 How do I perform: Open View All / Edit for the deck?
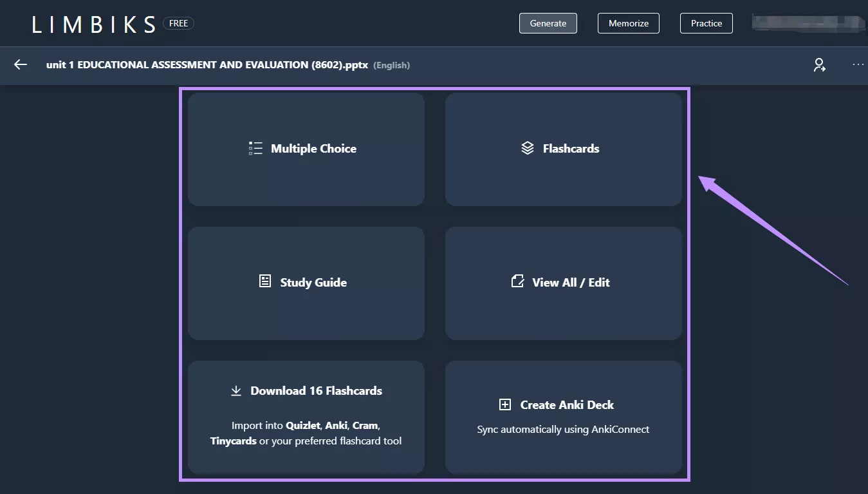[x=563, y=283]
